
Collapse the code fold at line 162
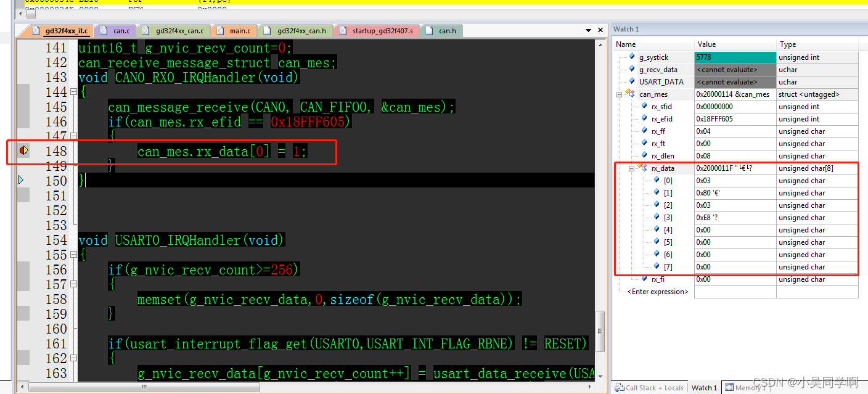tap(74, 358)
